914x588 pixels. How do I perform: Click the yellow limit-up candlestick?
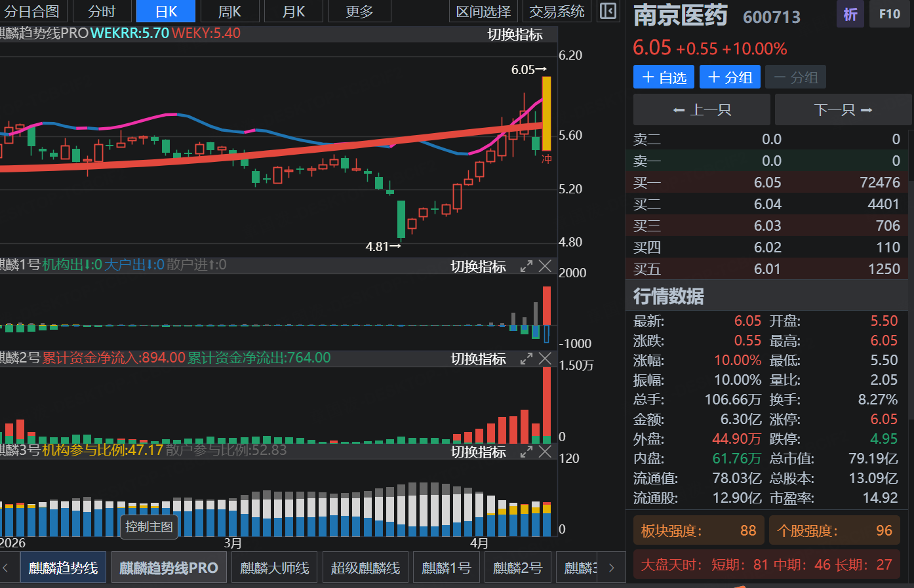tap(546, 113)
